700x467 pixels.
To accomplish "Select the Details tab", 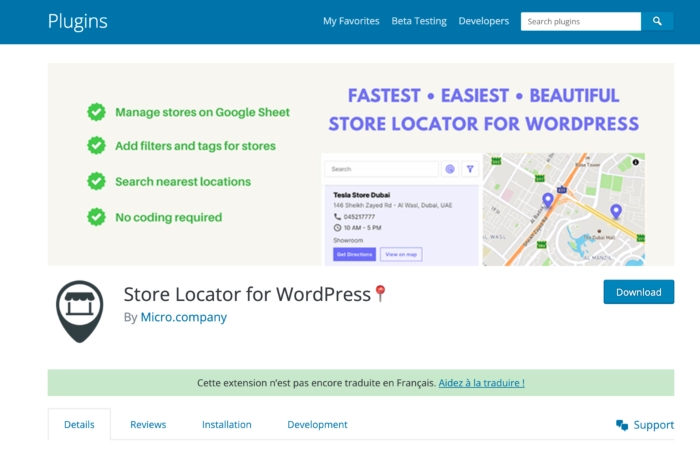I will coord(79,424).
